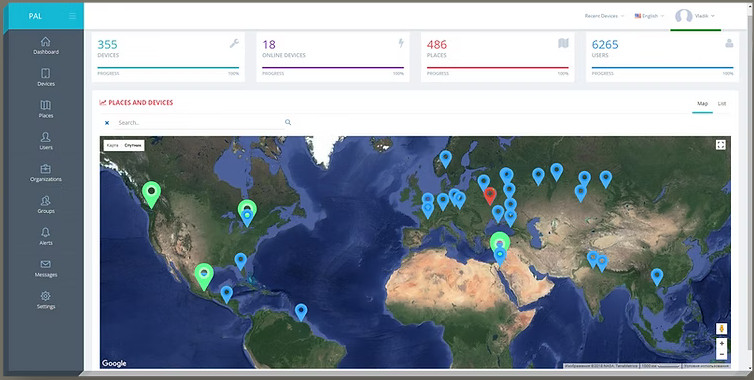Click the 18 online devices count
The width and height of the screenshot is (754, 380).
[269, 45]
